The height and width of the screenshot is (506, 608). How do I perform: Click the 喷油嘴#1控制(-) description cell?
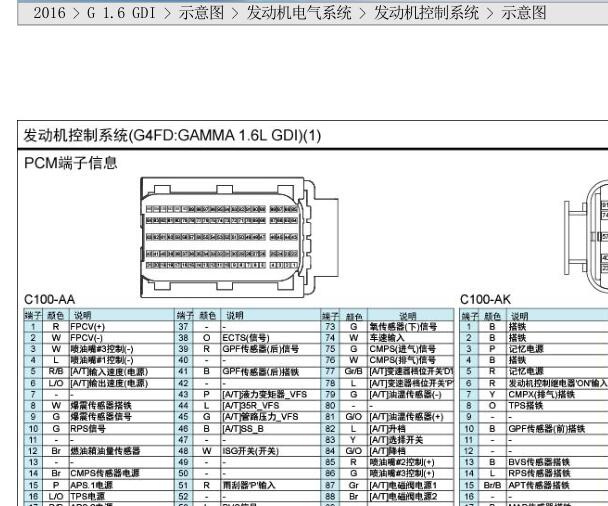pyautogui.click(x=121, y=360)
